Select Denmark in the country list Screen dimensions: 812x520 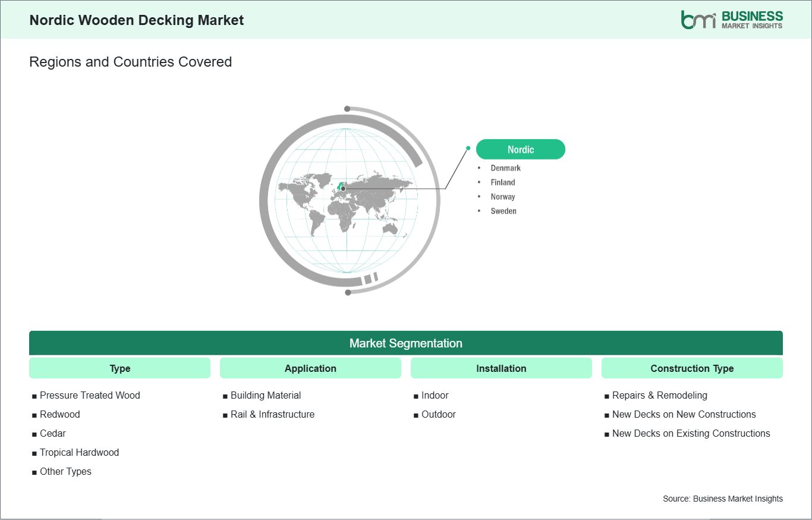click(x=505, y=168)
